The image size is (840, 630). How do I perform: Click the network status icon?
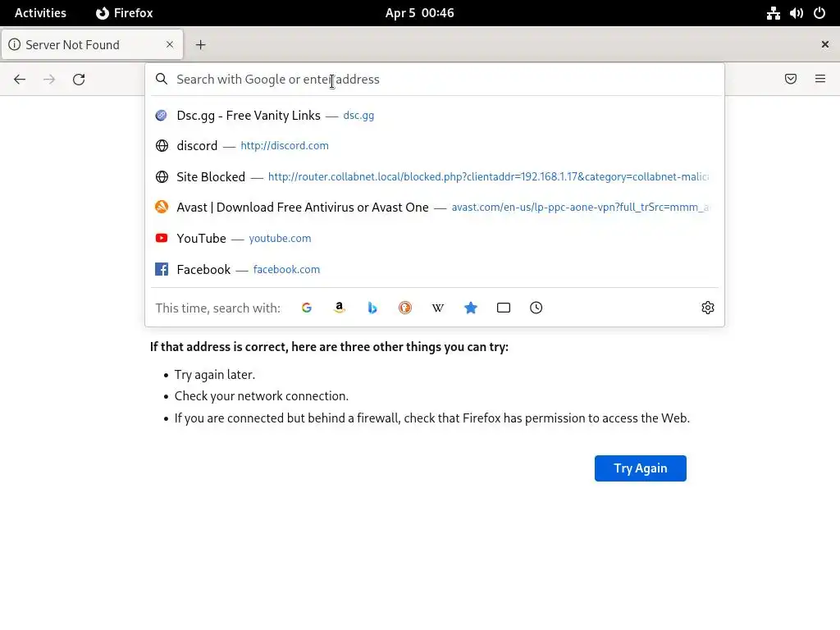pos(773,13)
